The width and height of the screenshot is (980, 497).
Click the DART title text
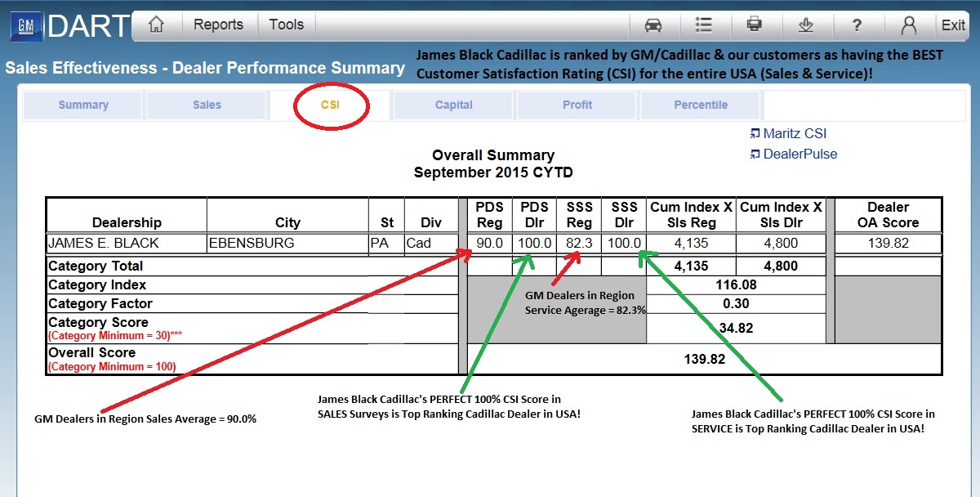88,27
